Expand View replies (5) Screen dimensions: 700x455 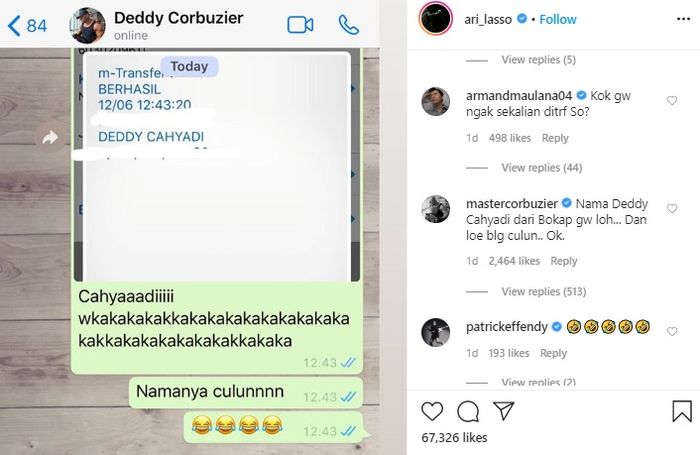click(538, 59)
